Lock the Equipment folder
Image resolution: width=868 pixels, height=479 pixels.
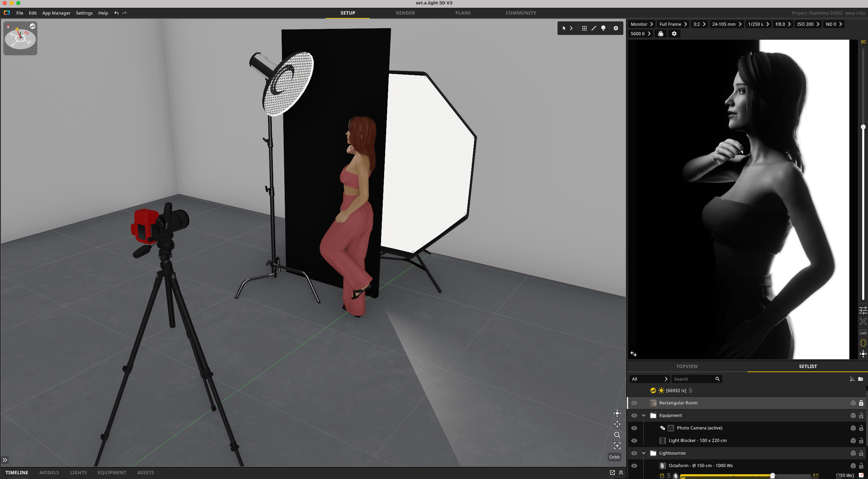(x=861, y=416)
